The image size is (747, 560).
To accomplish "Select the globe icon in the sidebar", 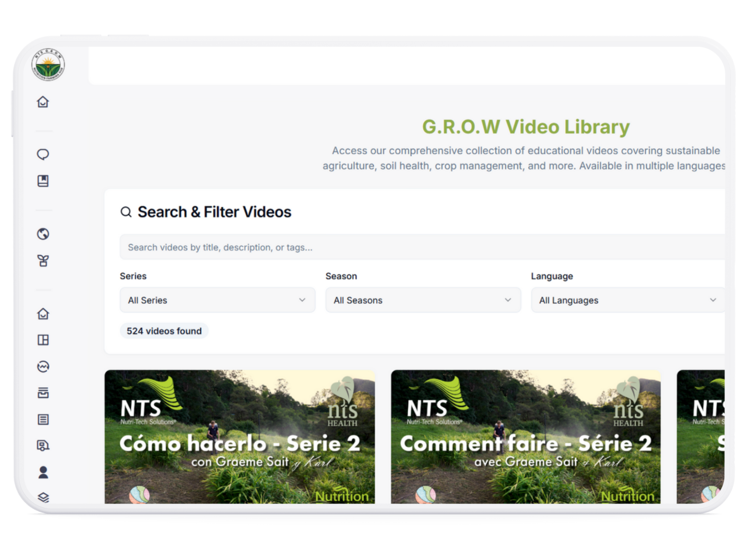I will 43,234.
